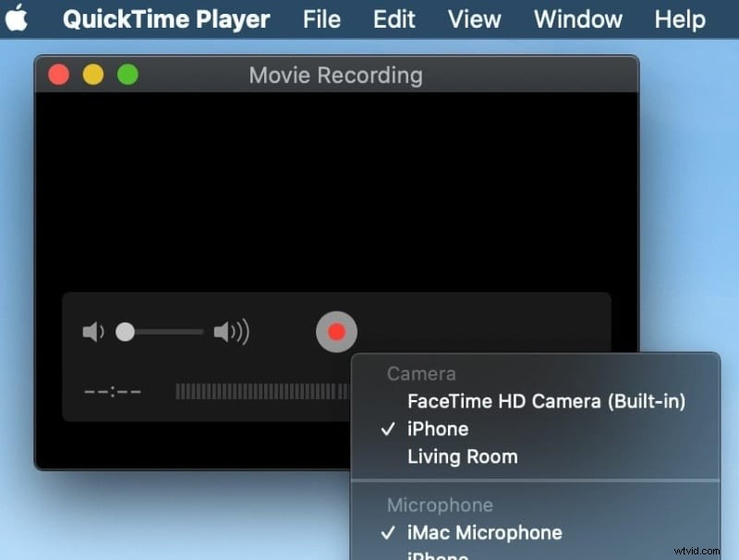This screenshot has height=560, width=739.
Task: Select Living Room camera option
Action: point(462,457)
